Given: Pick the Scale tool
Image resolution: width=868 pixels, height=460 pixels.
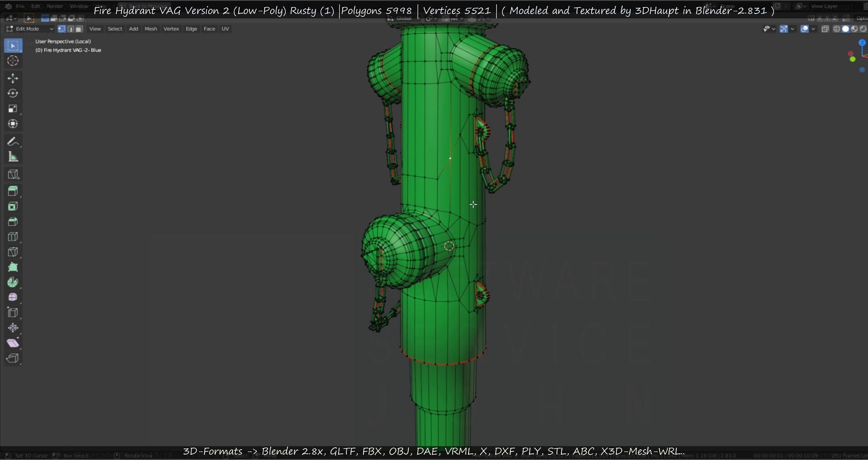Looking at the screenshot, I should point(13,108).
